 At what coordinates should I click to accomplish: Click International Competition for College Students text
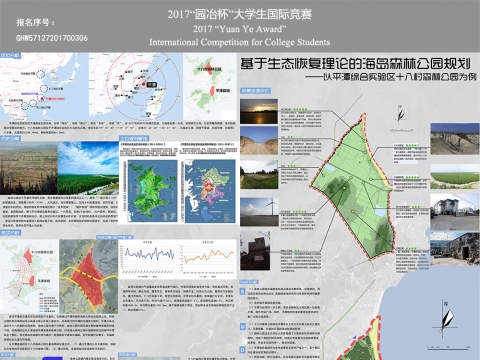239,42
